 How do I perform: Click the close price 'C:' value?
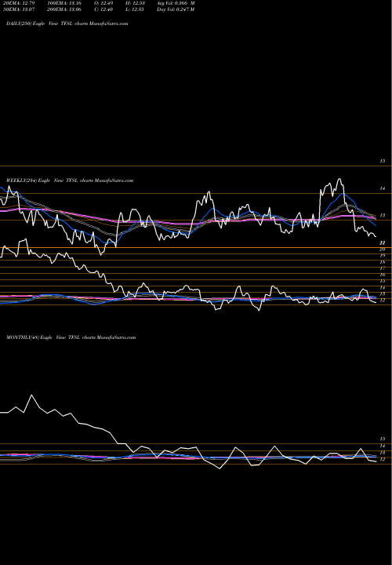[104, 9]
